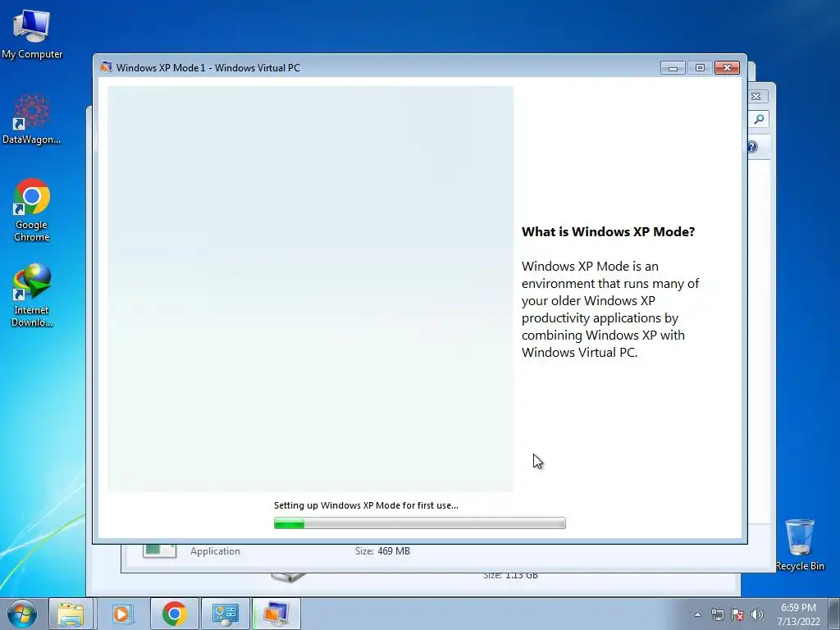Viewport: 840px width, 630px height.
Task: Open Action Center flag in the tray
Action: (737, 614)
